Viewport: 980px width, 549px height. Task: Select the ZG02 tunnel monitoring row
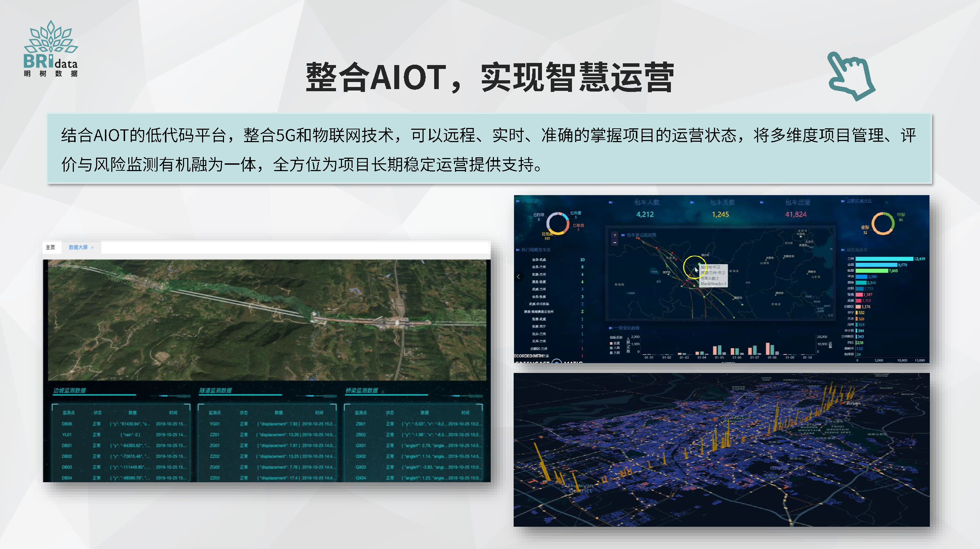click(267, 467)
